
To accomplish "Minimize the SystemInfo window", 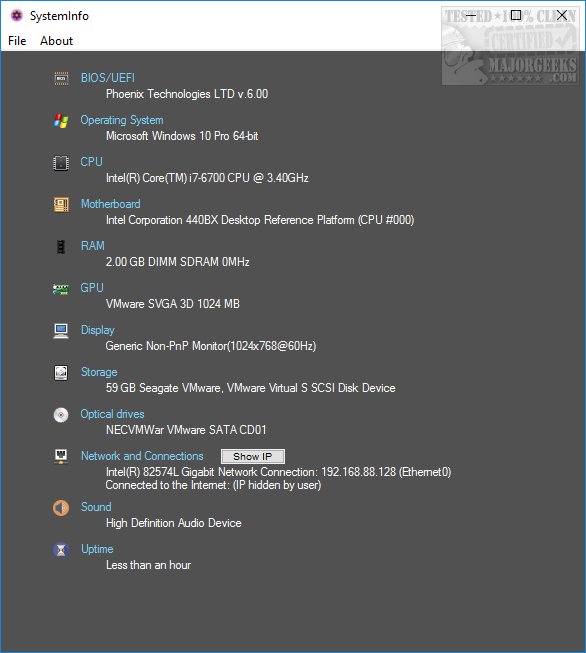I will (x=470, y=16).
